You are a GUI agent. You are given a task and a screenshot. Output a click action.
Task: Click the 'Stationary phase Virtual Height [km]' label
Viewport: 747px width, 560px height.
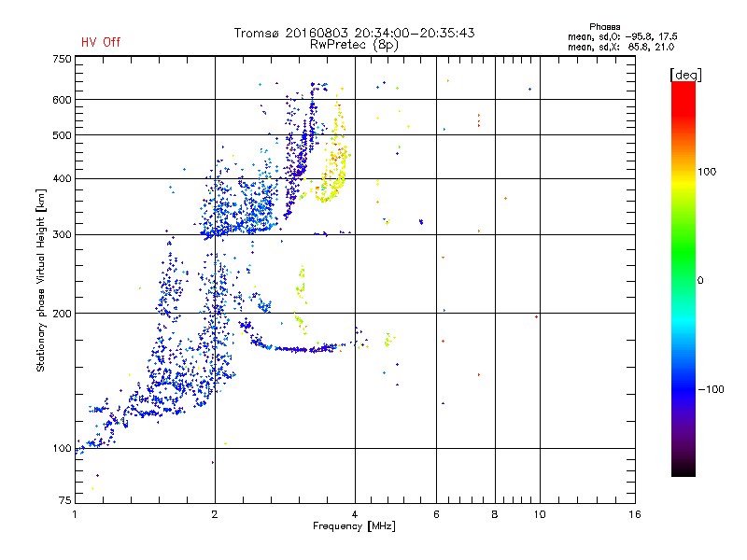pos(40,280)
